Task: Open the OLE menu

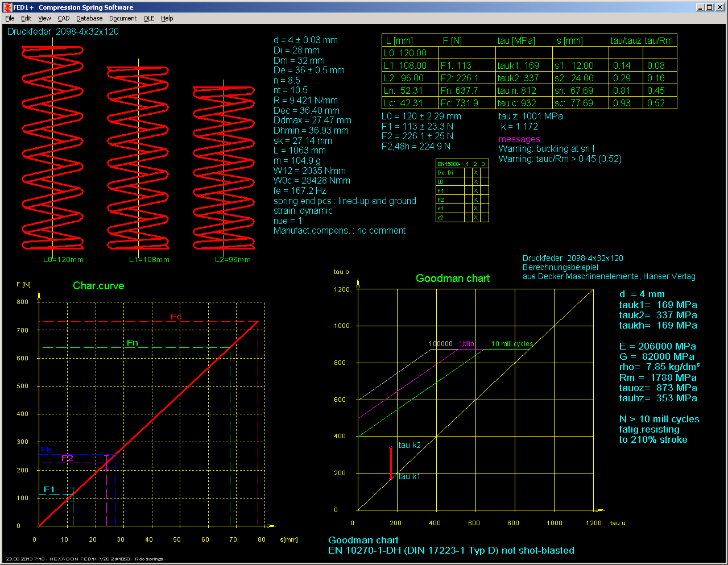Action: 148,18
